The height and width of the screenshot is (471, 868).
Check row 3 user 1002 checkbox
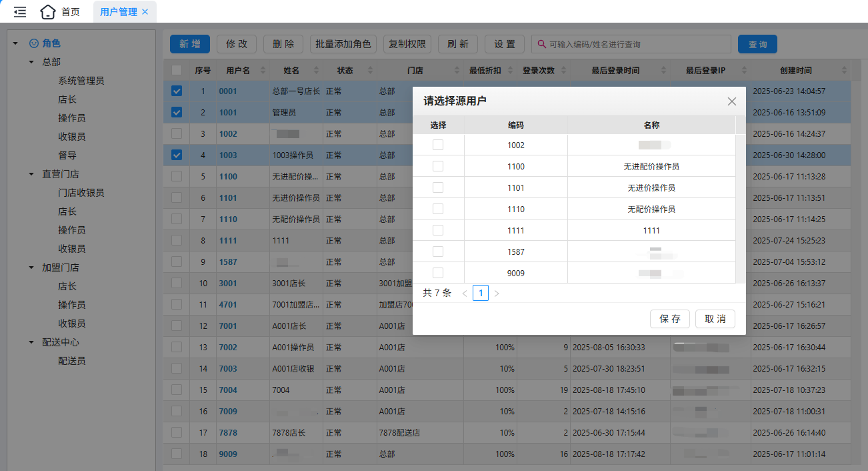(177, 133)
